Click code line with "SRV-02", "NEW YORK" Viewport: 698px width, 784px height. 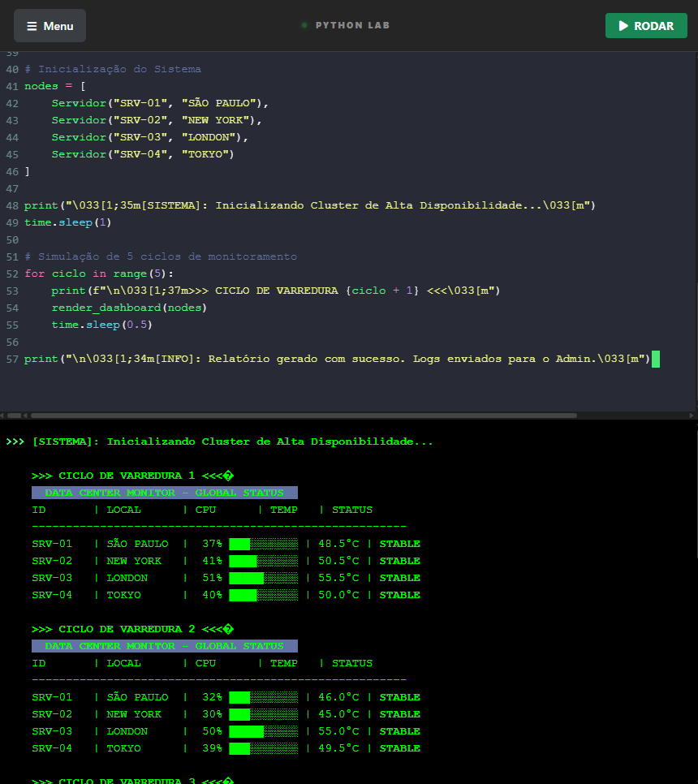point(157,120)
